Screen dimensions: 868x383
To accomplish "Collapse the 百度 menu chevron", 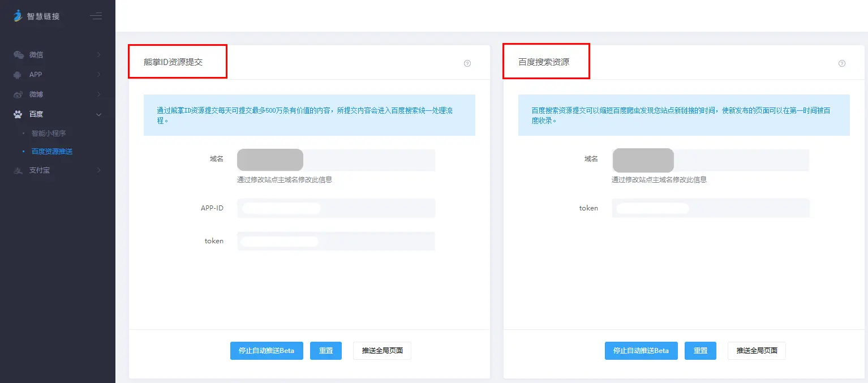I will [x=99, y=114].
